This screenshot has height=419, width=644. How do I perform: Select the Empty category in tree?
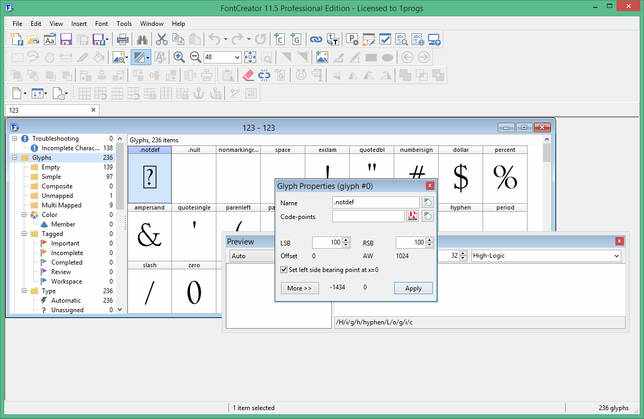(51, 167)
